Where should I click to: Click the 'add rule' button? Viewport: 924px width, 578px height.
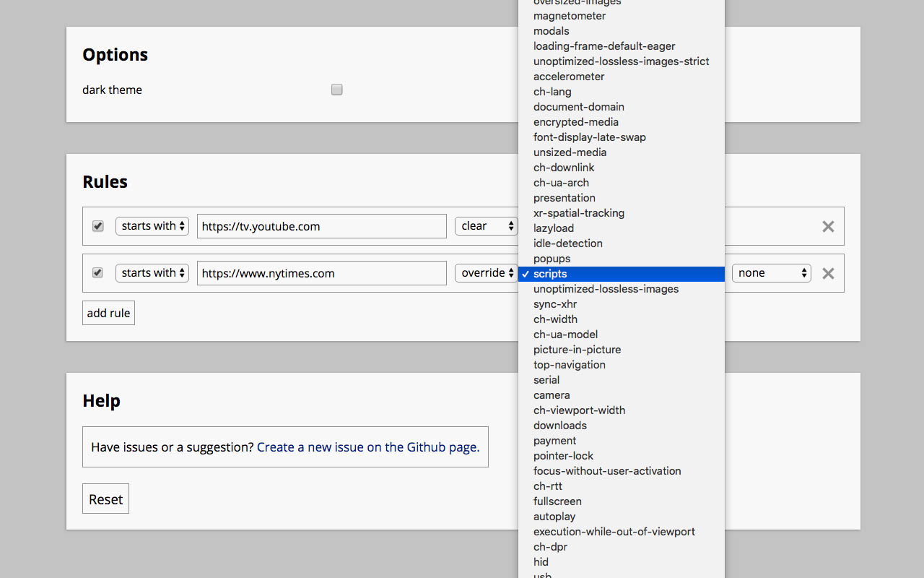coord(108,312)
